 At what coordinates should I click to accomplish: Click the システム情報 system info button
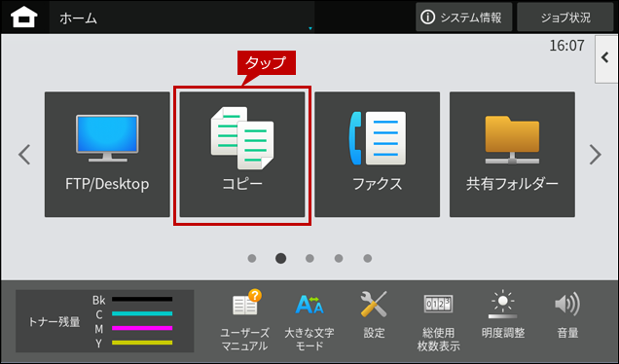464,18
